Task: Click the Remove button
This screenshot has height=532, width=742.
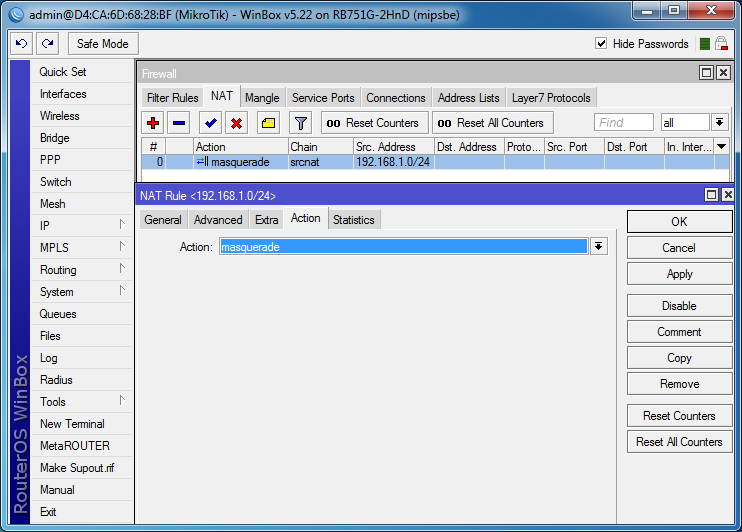Action: click(x=679, y=383)
